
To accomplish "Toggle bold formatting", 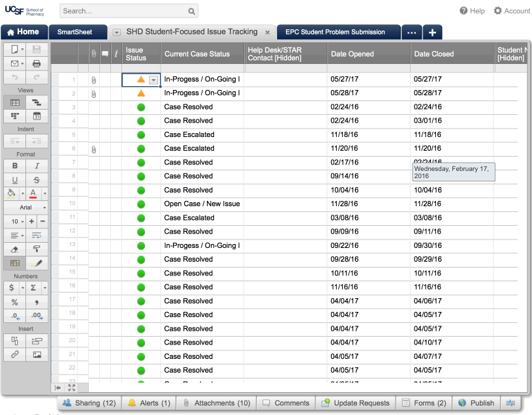I will pyautogui.click(x=15, y=166).
